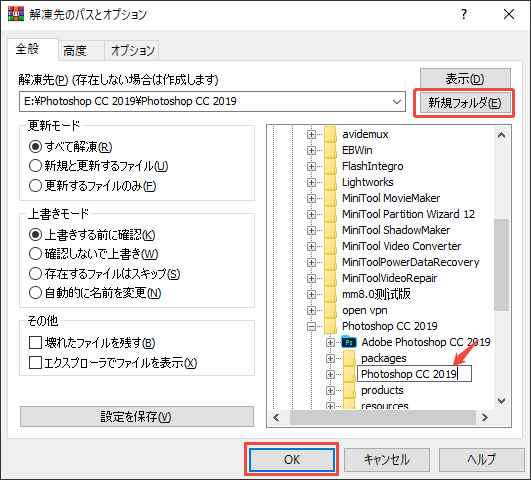Screen dimensions: 531x480
Task: Select the FlashIntegro folder name
Action: point(373,166)
